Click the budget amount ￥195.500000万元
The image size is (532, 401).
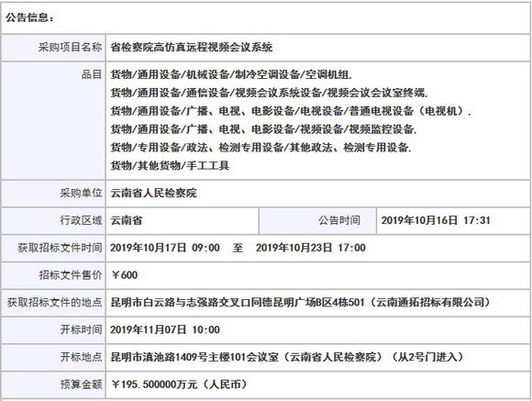(x=179, y=384)
